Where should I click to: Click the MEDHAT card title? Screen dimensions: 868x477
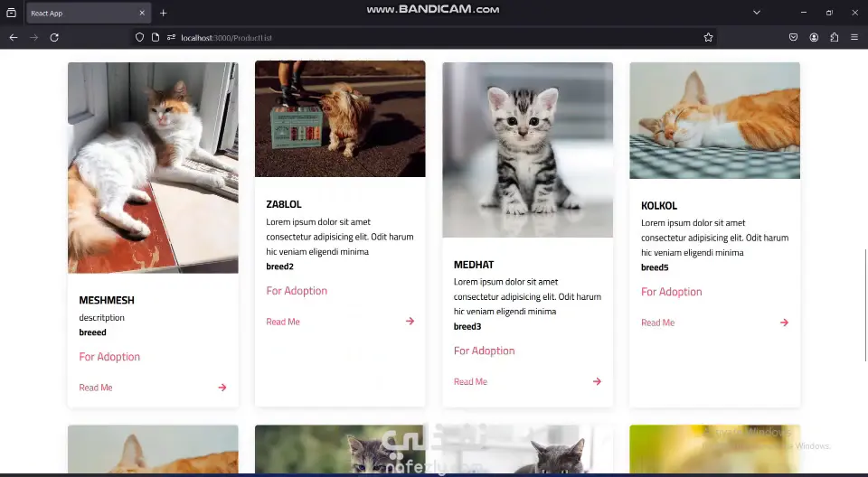(474, 265)
